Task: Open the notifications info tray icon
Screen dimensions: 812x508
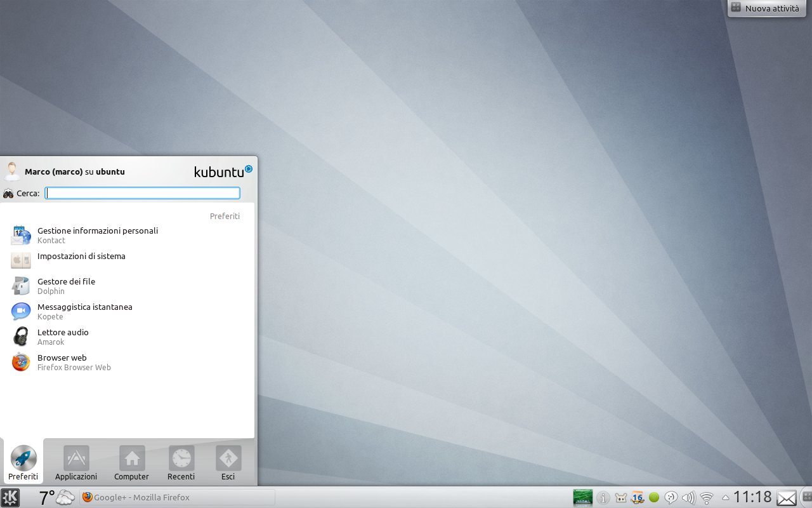Action: (603, 498)
